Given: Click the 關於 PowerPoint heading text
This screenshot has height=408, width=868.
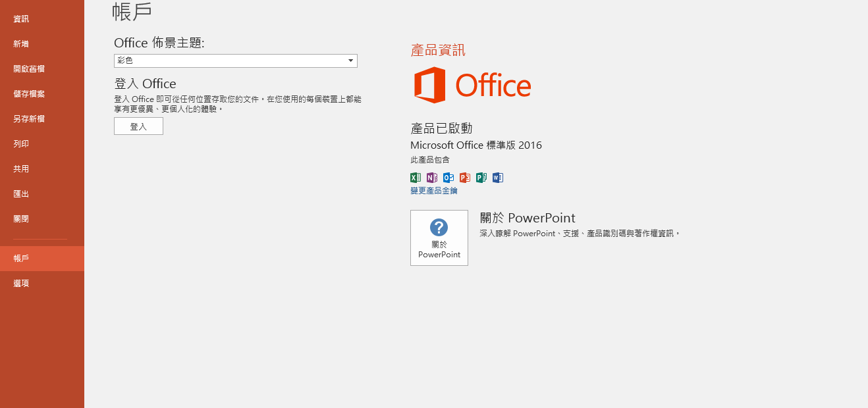Looking at the screenshot, I should [x=528, y=218].
